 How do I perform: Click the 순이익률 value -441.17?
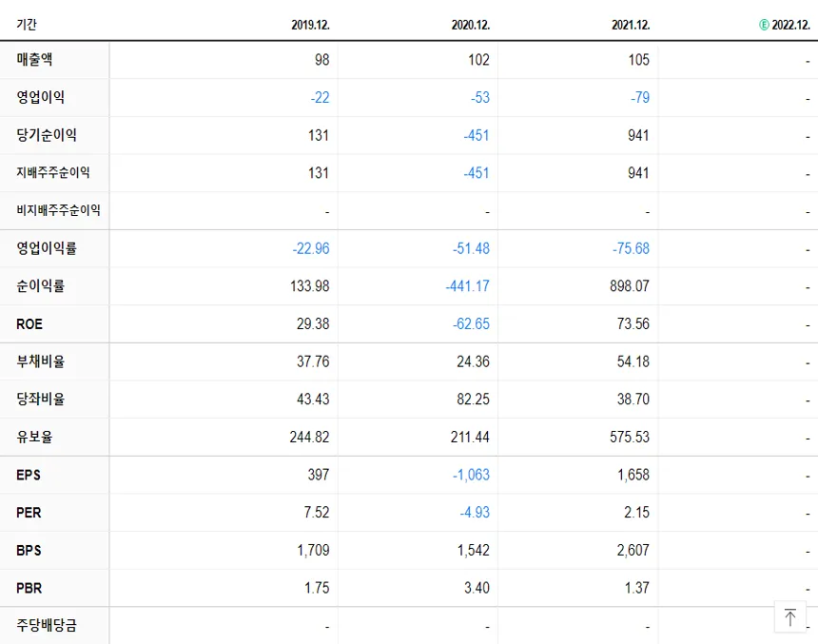pos(467,286)
